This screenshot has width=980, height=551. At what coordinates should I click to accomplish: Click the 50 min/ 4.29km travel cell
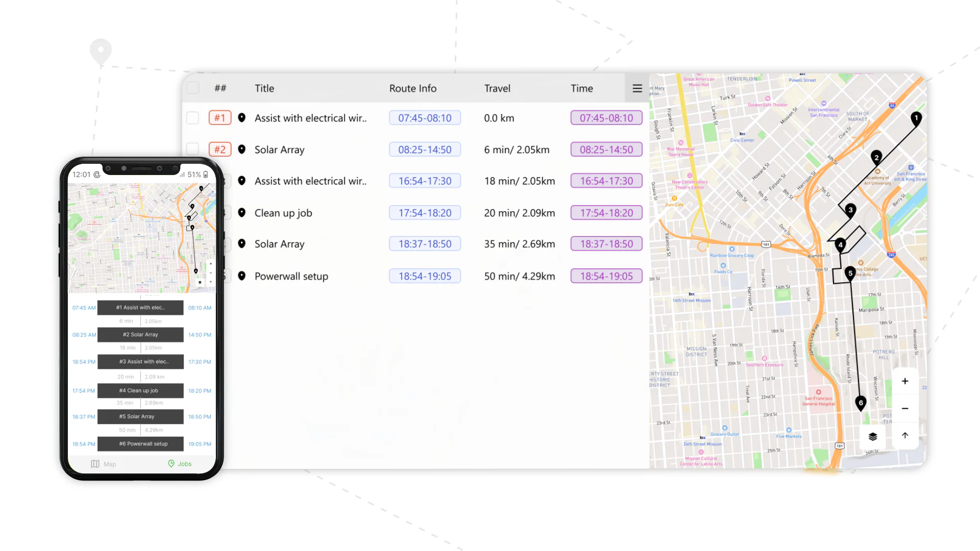[x=520, y=276]
